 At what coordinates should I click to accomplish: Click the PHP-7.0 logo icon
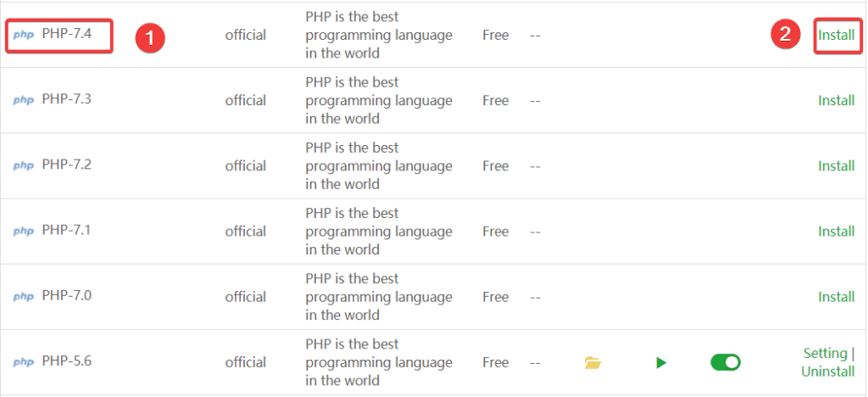(x=24, y=297)
